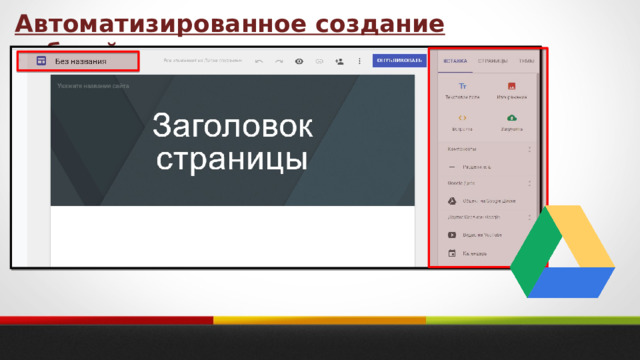The height and width of the screenshot is (360, 640).
Task: Insert a text box (Tт icon)
Action: [462, 90]
